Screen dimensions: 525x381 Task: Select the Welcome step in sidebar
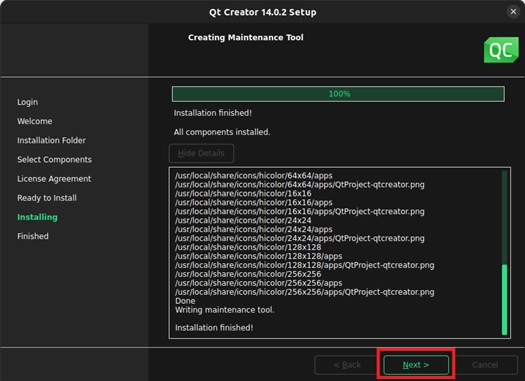(34, 121)
